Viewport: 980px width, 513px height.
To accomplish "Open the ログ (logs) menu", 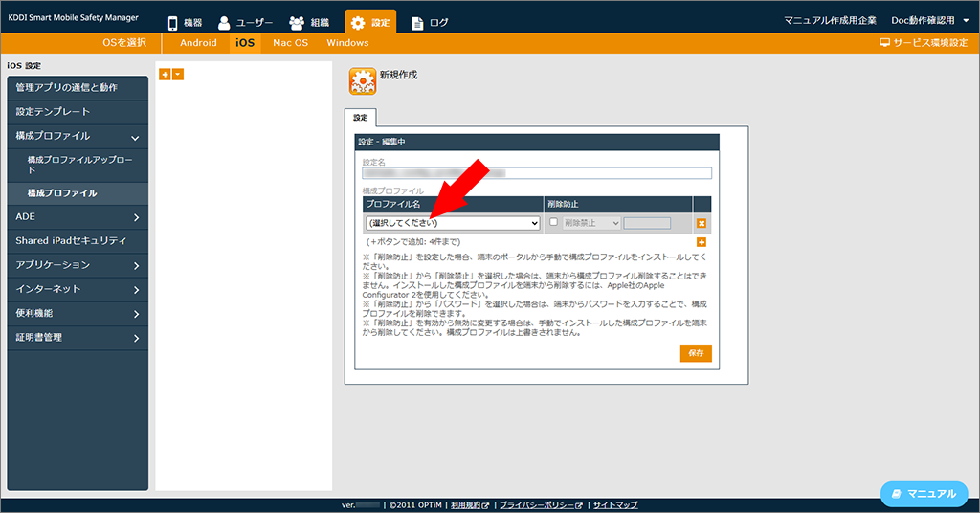I will pyautogui.click(x=430, y=23).
